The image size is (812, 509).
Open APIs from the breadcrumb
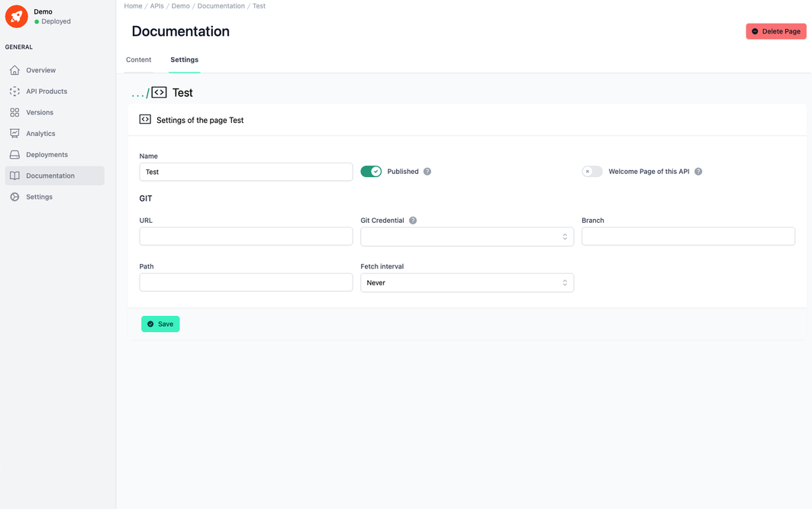point(156,5)
